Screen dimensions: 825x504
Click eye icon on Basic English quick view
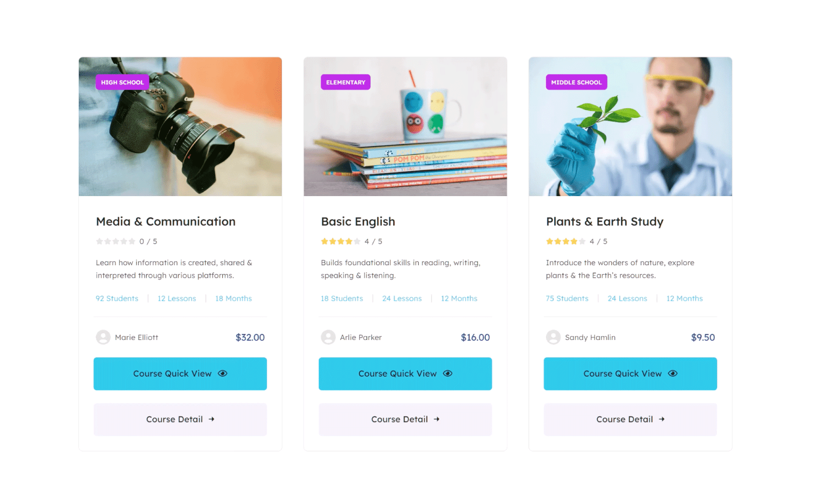pos(448,373)
